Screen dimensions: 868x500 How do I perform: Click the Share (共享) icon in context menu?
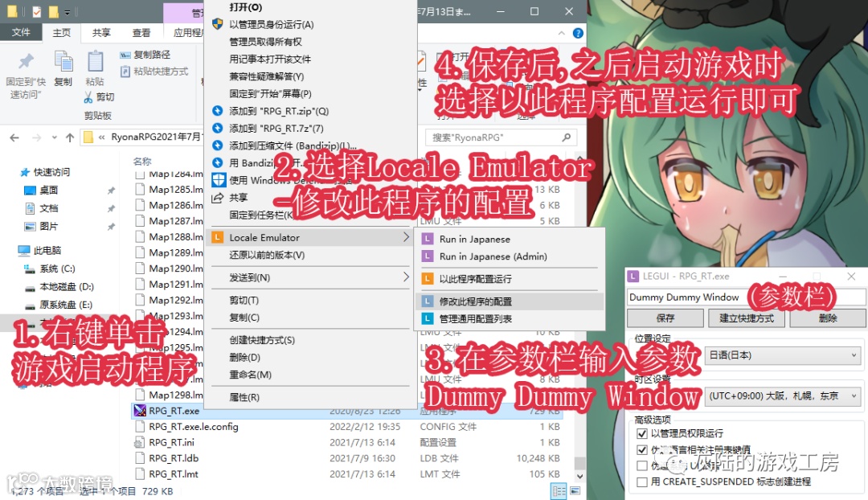pyautogui.click(x=218, y=198)
